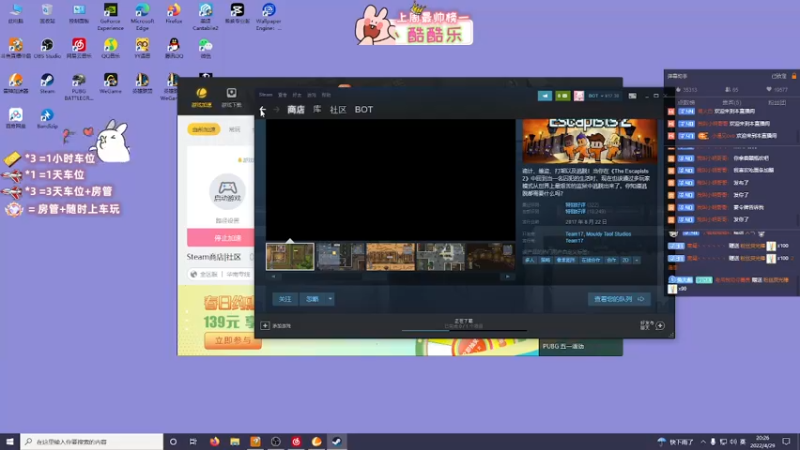Open the 库 library tab
Screen dimensions: 800x450
pos(317,110)
